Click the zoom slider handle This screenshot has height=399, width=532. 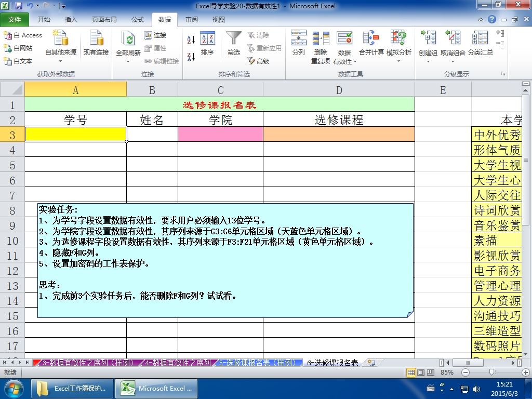(491, 373)
